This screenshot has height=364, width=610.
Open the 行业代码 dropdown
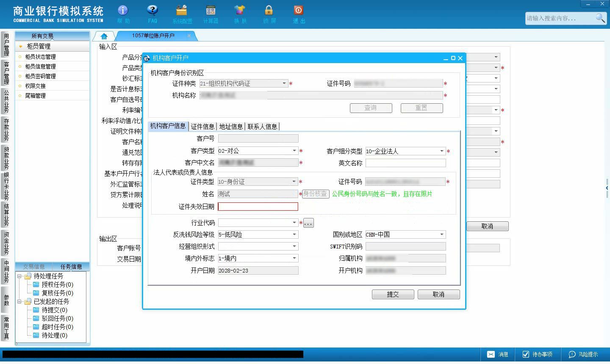click(294, 223)
